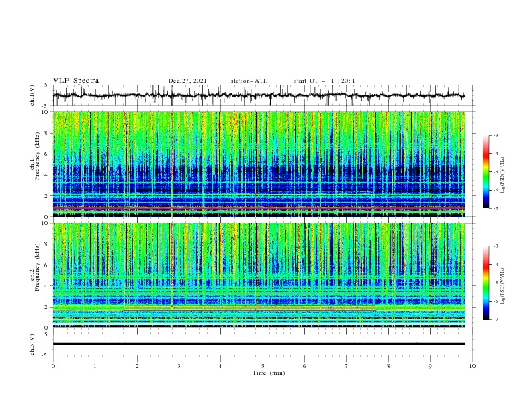
Task: Click the time axis tick label "9"
Action: point(430,366)
